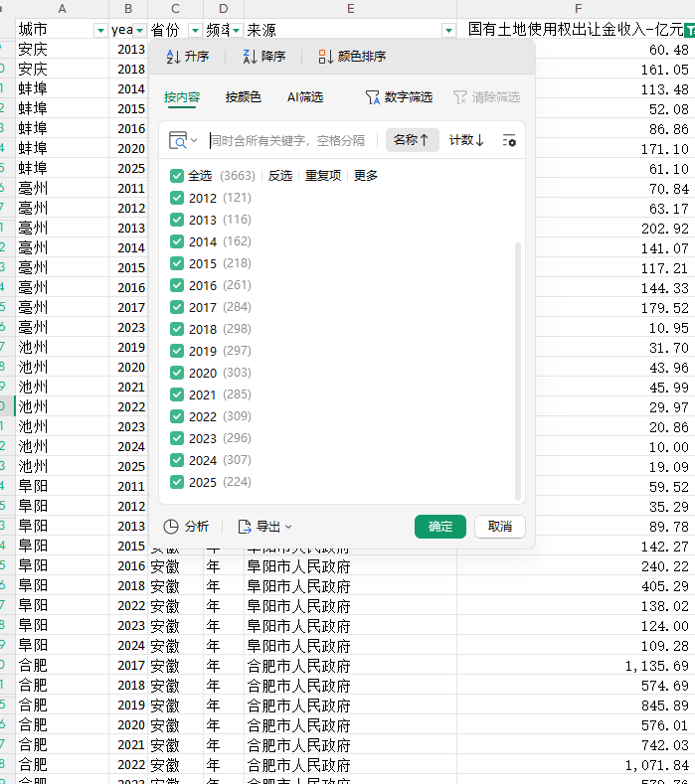Switch to 按内容 tab
The image size is (695, 784).
182,97
